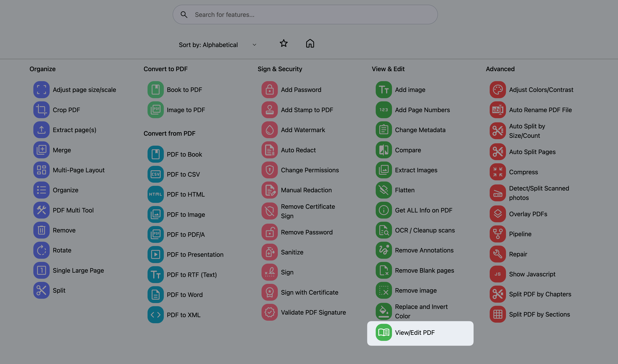Select the Compare tool icon
The height and width of the screenshot is (364, 618).
pyautogui.click(x=383, y=150)
